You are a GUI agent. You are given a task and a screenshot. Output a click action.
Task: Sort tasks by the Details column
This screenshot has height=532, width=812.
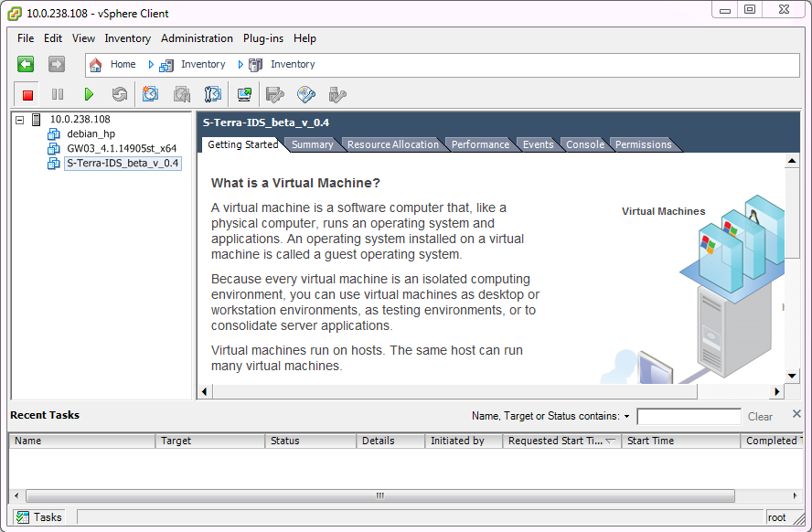[390, 441]
